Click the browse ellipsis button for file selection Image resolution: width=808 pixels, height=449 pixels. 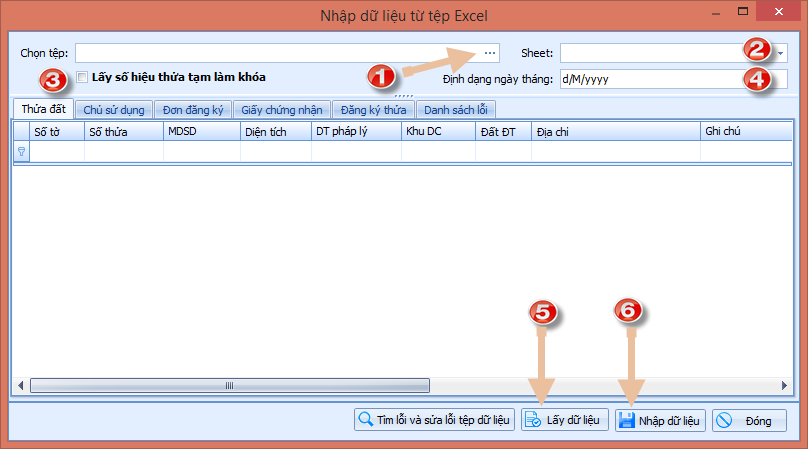click(489, 52)
